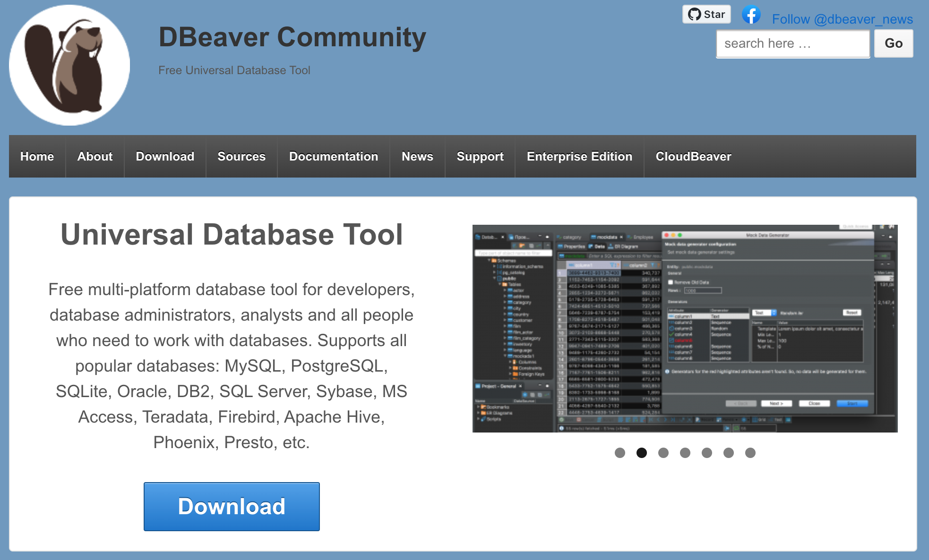Image resolution: width=929 pixels, height=560 pixels.
Task: Click the DBeaver beaver logo
Action: (69, 65)
